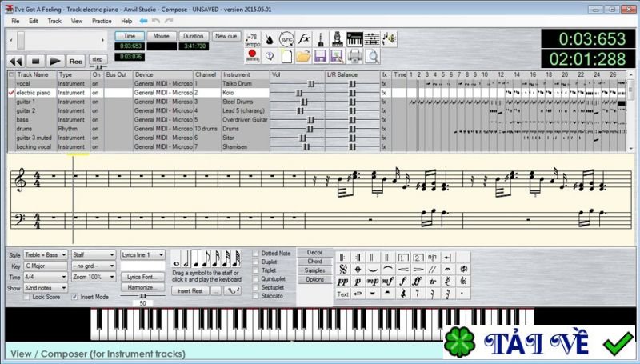
Task: Toggle the Insert Mode checkbox
Action: pyautogui.click(x=75, y=297)
